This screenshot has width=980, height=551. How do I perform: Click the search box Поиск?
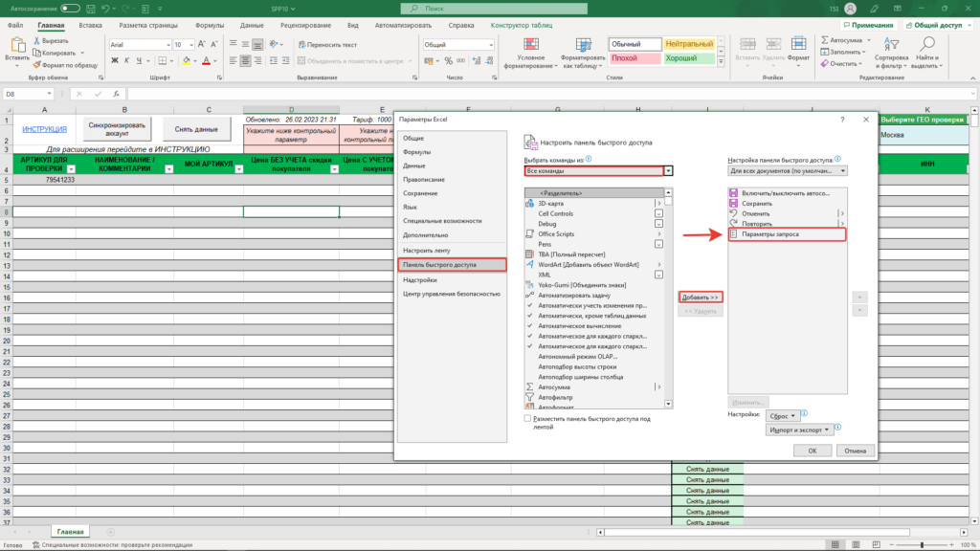point(494,9)
